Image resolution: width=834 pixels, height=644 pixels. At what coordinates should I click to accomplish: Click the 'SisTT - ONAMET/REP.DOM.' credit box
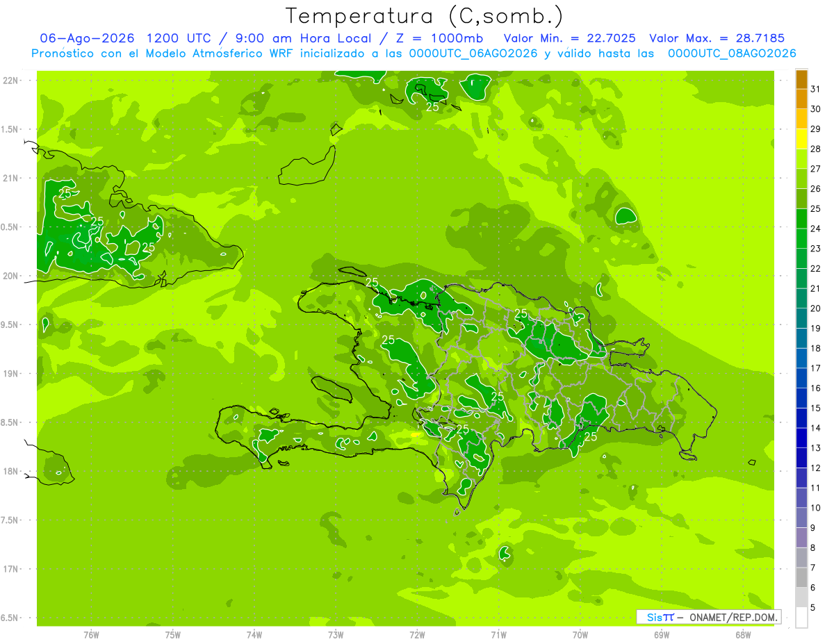708,617
